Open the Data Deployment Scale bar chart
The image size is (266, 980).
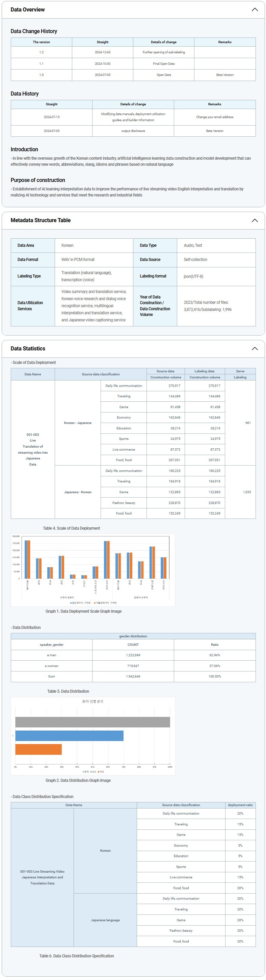click(x=92, y=570)
